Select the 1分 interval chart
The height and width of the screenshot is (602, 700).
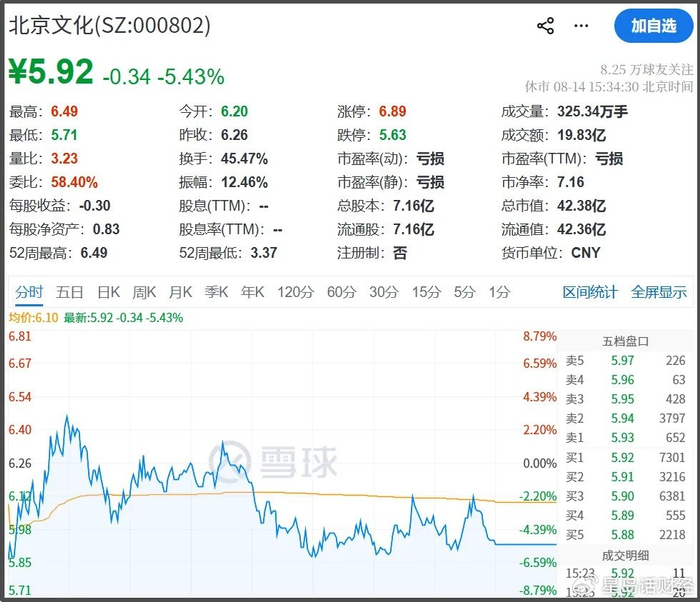(499, 292)
